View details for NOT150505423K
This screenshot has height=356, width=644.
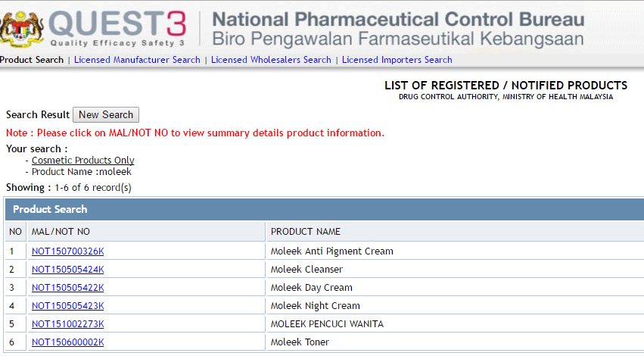tap(67, 306)
